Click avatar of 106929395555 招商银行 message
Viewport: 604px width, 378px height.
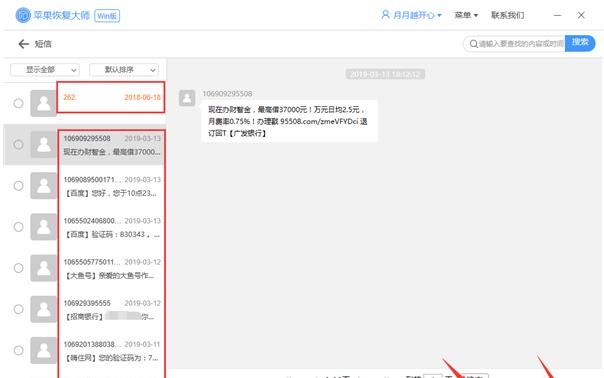point(44,309)
